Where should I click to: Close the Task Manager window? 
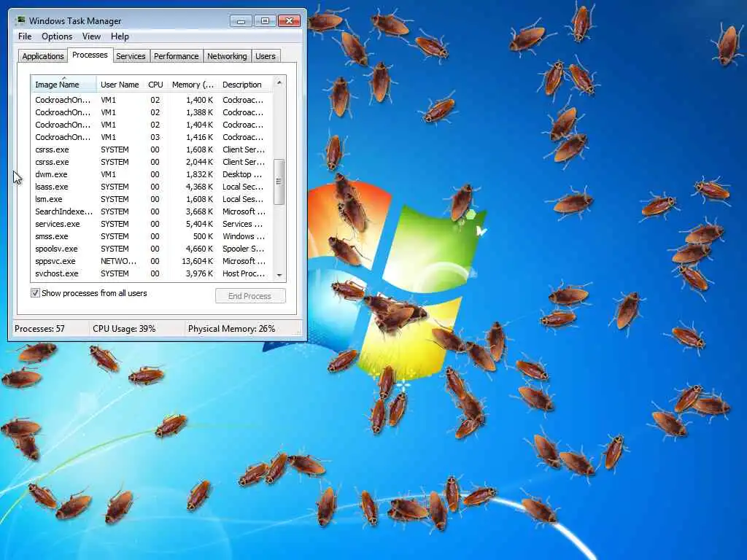coord(289,21)
